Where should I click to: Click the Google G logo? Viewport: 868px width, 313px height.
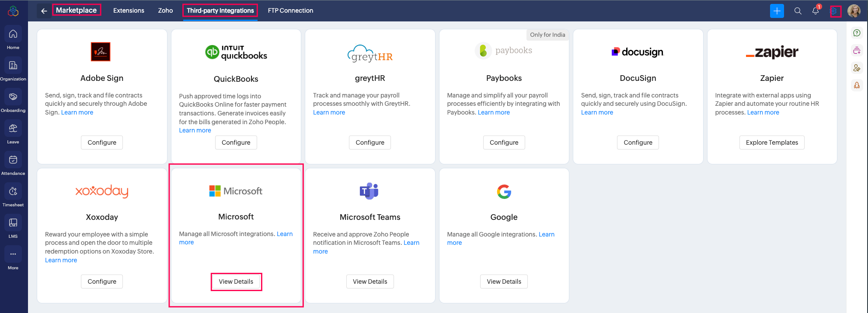pos(504,191)
